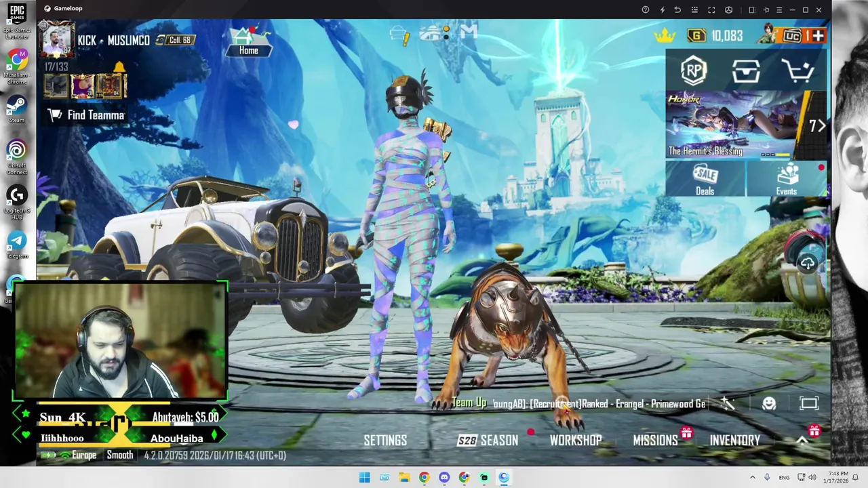Click the Coll. 68 collection badge
The height and width of the screenshot is (488, 868).
point(175,40)
